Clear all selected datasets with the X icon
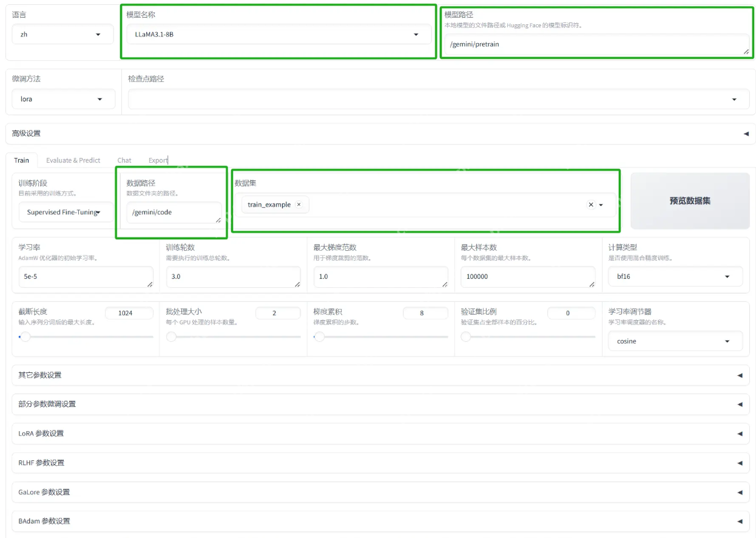This screenshot has height=538, width=756. click(591, 205)
